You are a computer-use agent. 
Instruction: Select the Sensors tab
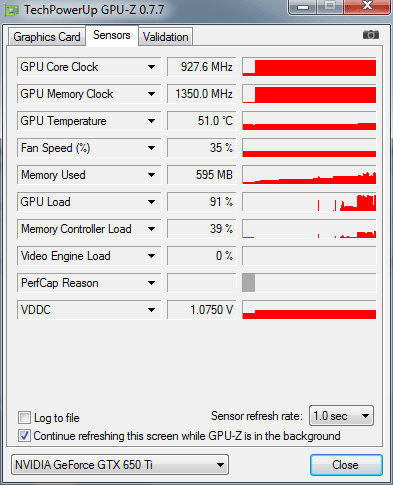[x=112, y=35]
